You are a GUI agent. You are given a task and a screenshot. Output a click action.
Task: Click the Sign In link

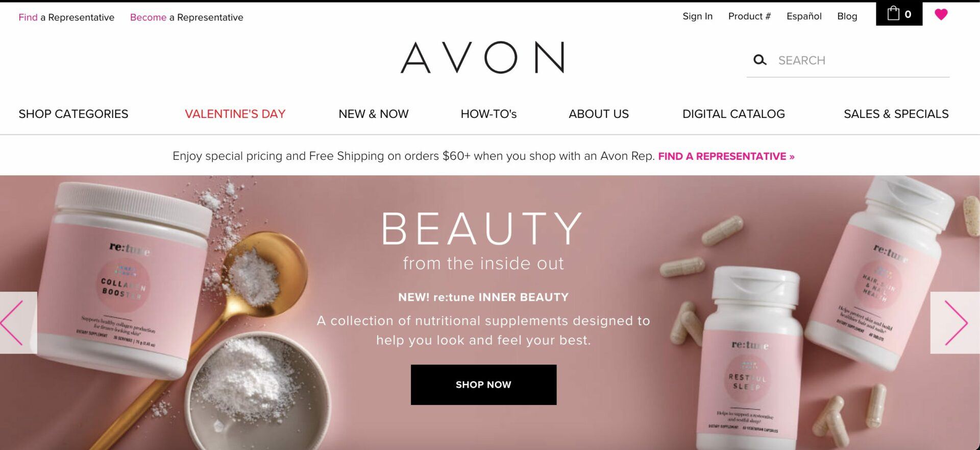(x=697, y=16)
